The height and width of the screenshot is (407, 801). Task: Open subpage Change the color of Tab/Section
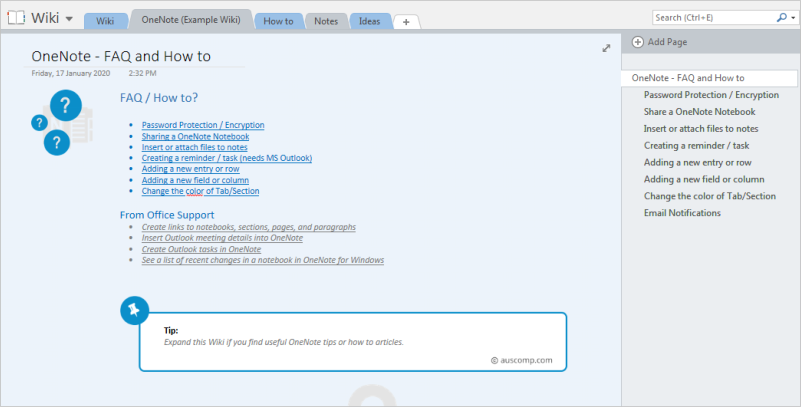710,196
